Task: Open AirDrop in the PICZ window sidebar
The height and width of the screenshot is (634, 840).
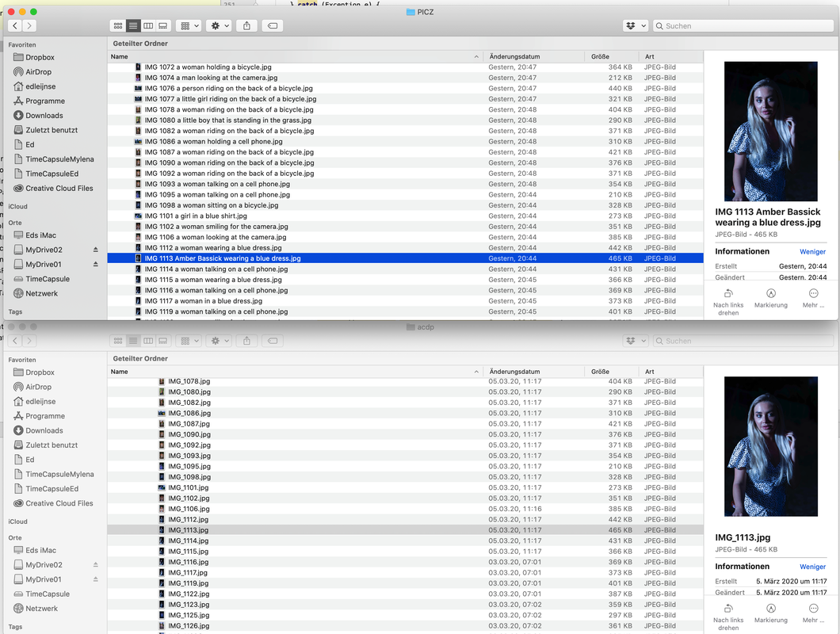Action: pyautogui.click(x=38, y=72)
